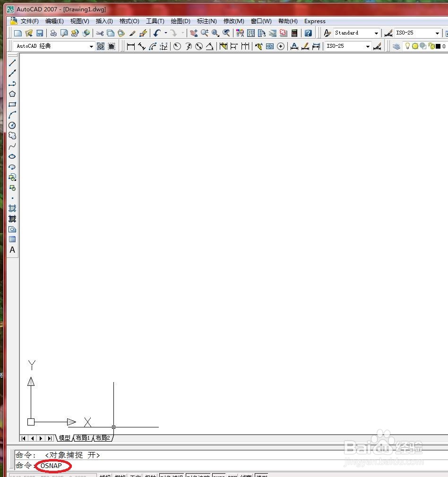Open the Express menu
Viewport: 448px width, 477px height.
pyautogui.click(x=315, y=21)
